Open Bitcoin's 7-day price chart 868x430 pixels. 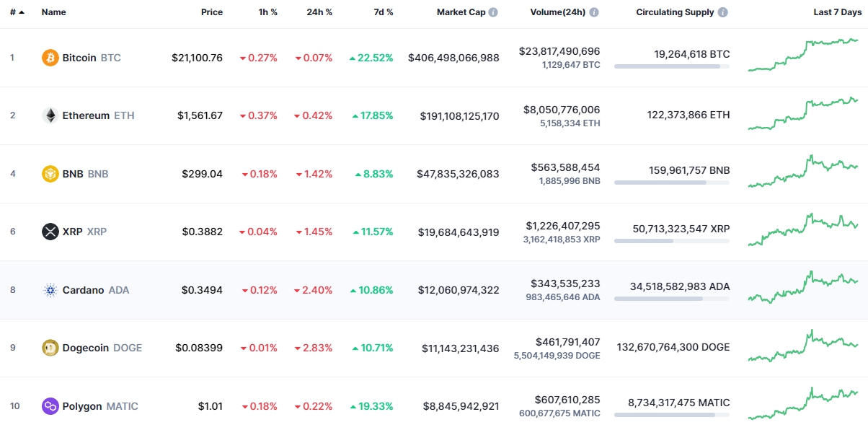(x=803, y=55)
